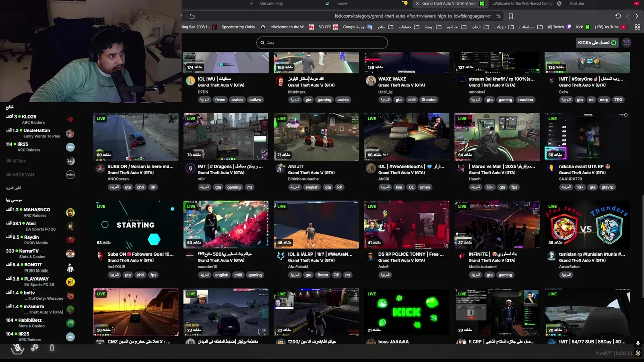Click PLAYAWAY yellow avatar in sidebar
The height and width of the screenshot is (362, 644).
pos(70,282)
